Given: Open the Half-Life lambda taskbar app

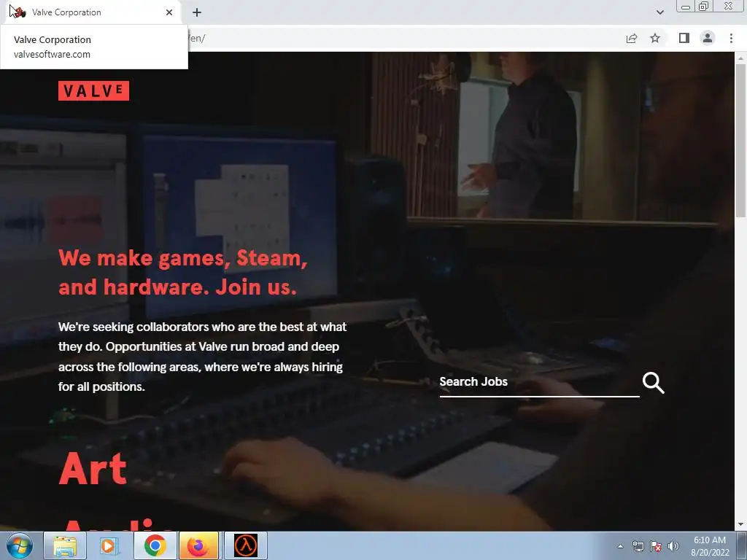Looking at the screenshot, I should [x=246, y=545].
